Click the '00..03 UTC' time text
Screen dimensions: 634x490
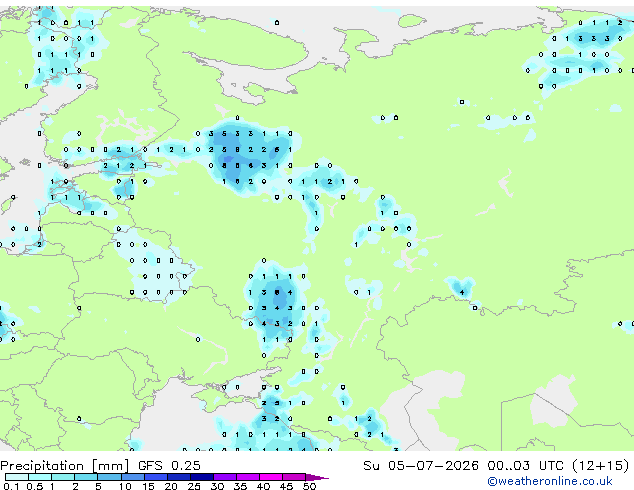525,466
